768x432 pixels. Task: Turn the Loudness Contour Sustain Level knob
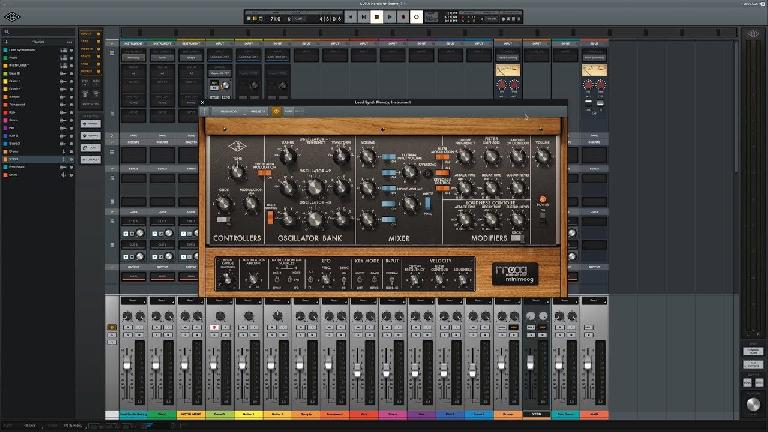click(517, 220)
